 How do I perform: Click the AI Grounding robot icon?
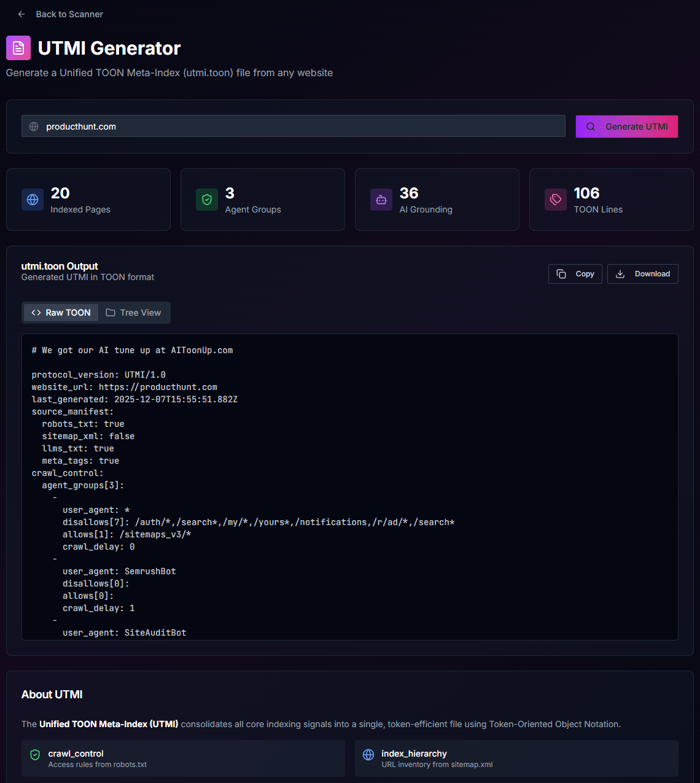[381, 200]
